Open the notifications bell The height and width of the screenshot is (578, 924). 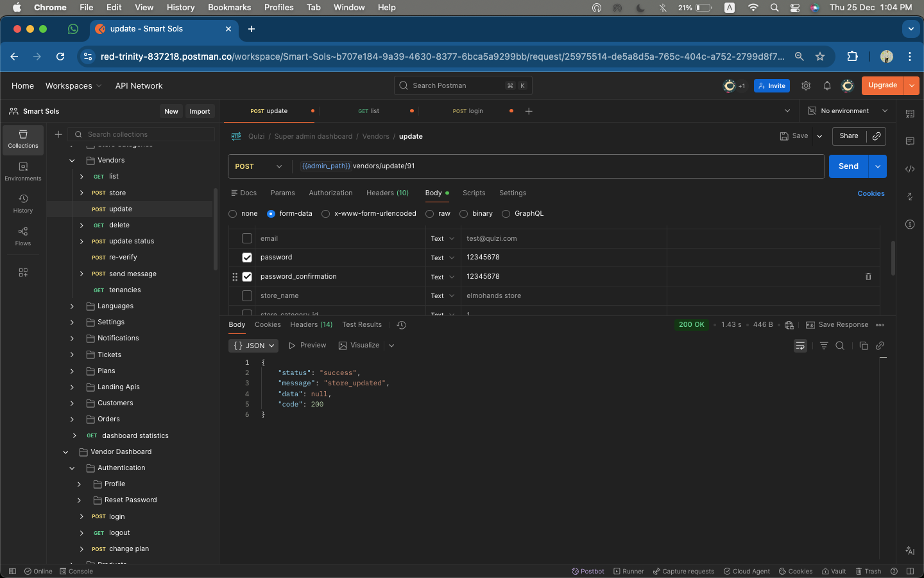click(x=827, y=85)
